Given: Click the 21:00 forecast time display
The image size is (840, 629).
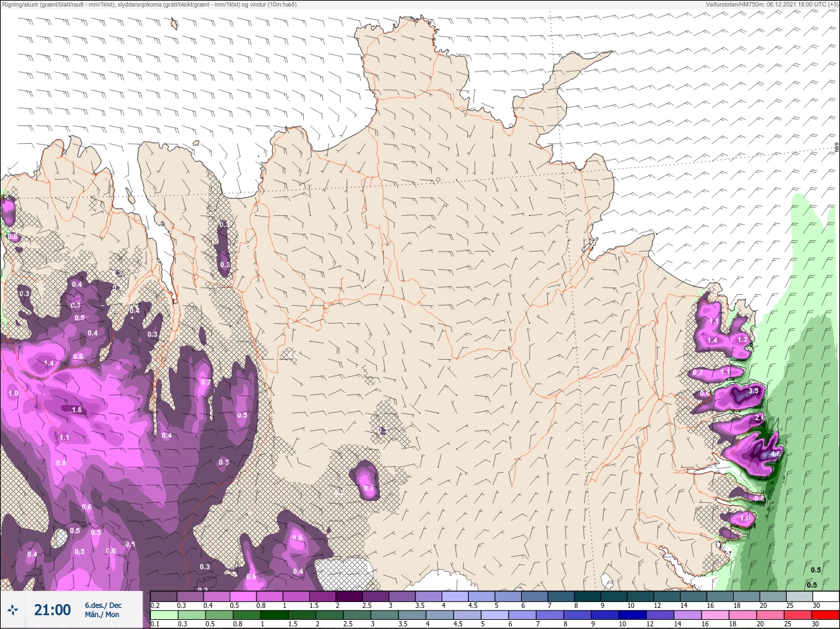Looking at the screenshot, I should (x=52, y=610).
